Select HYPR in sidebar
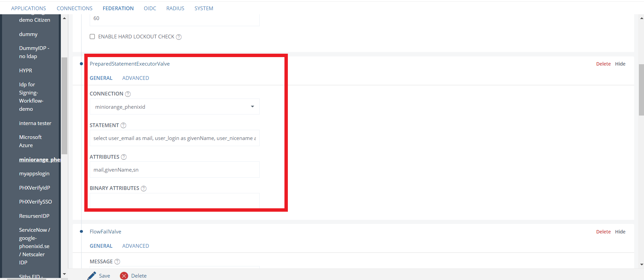 pyautogui.click(x=25, y=71)
